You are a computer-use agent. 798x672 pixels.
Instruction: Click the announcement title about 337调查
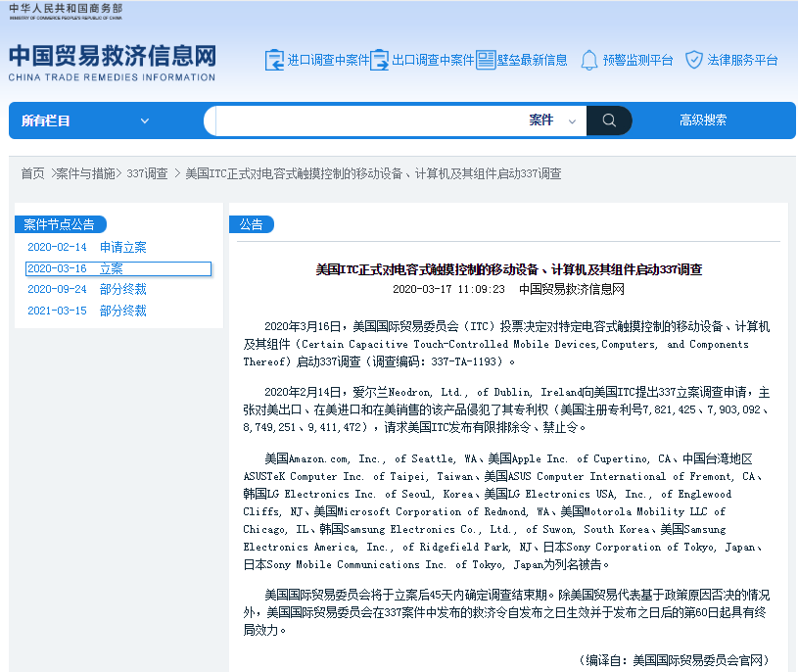[x=509, y=269]
